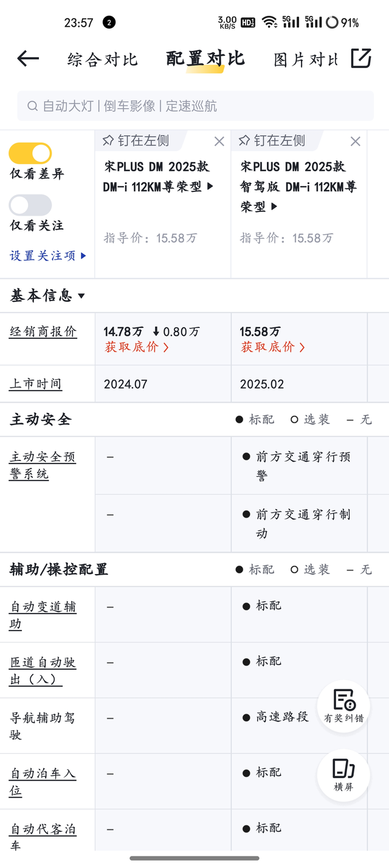Toggle standard-equipment marker for 自动泊车入位
389x868 pixels.
[x=246, y=772]
